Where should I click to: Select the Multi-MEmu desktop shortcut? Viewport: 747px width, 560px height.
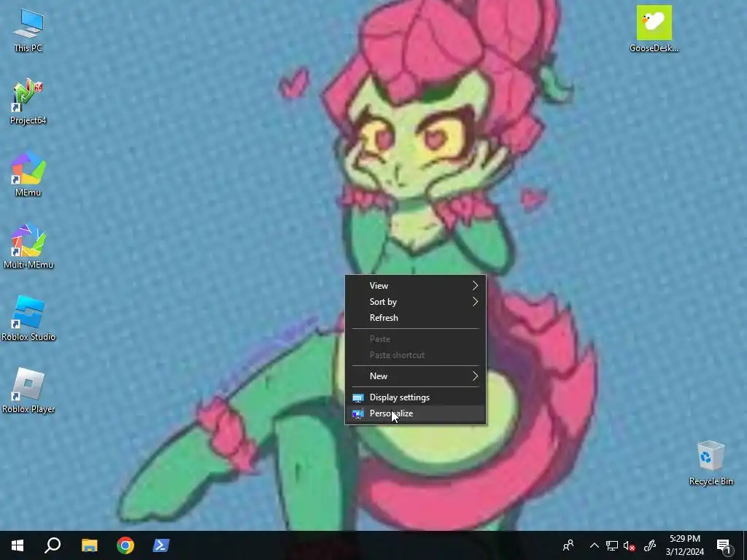(28, 246)
